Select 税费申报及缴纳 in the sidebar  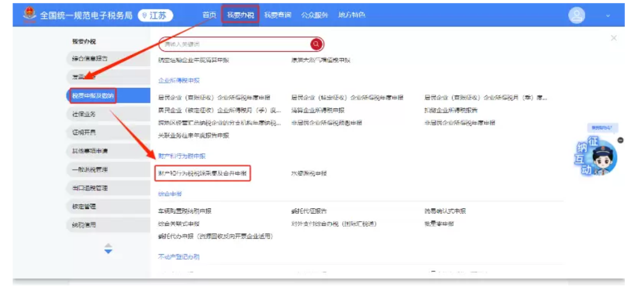tap(109, 96)
